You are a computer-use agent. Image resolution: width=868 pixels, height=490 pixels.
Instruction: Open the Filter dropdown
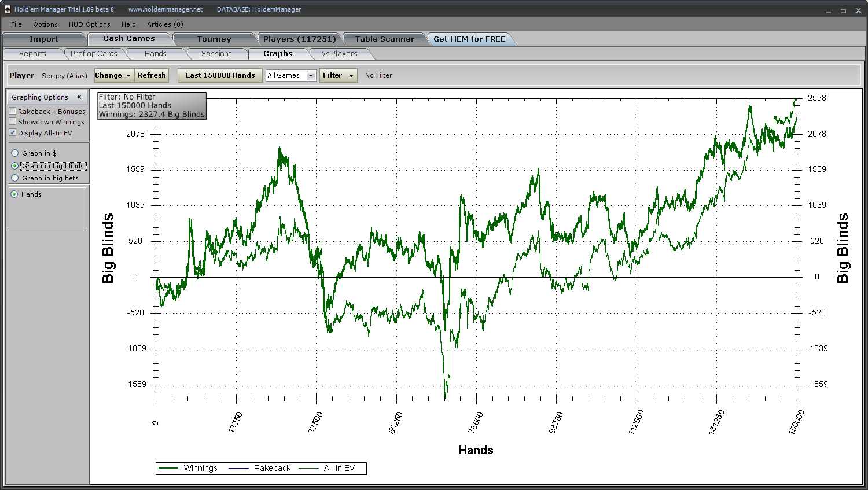pos(338,75)
